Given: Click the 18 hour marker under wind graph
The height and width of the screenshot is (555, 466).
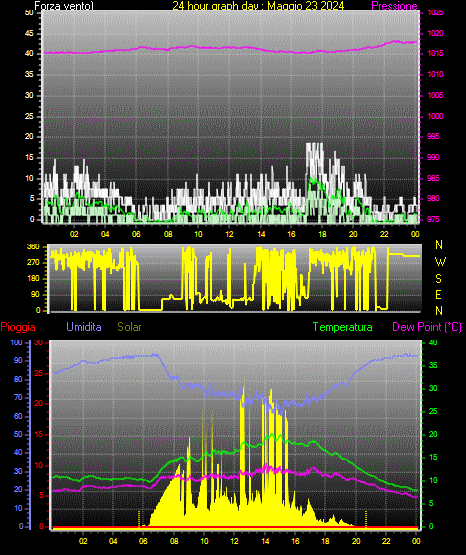Looking at the screenshot, I should 322,234.
